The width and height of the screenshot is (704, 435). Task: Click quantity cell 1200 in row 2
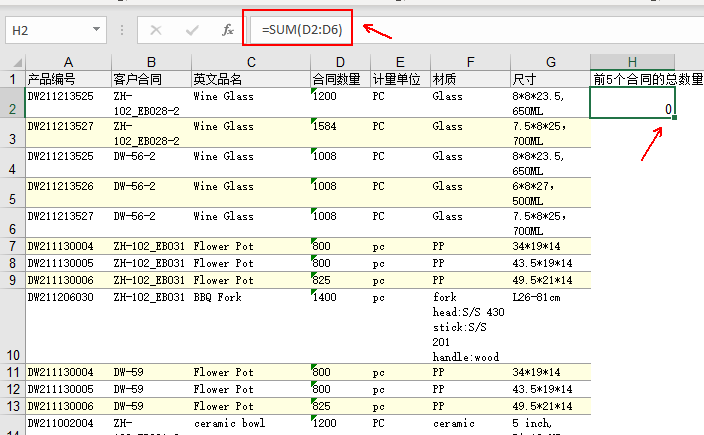tap(340, 103)
